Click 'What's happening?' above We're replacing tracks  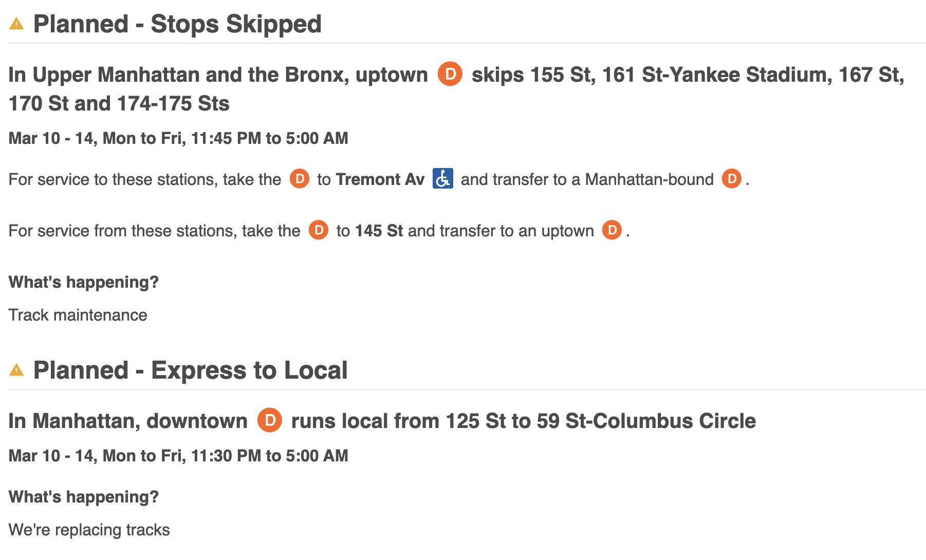tap(84, 497)
